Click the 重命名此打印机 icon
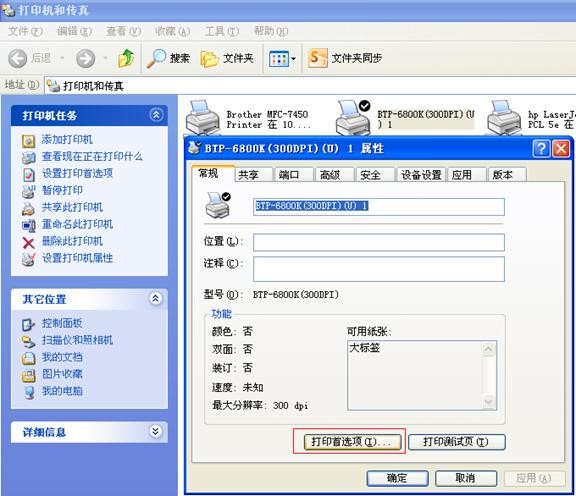Screen dimensions: 576x496 point(29,225)
